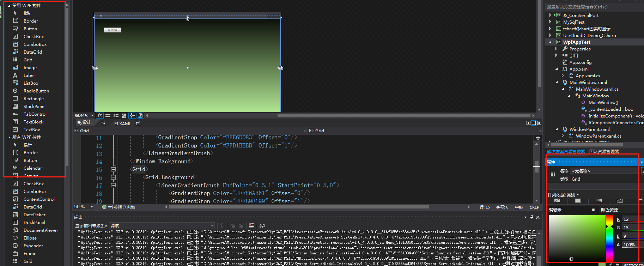Image resolution: width=644 pixels, height=266 pixels.
Task: Pick DatePicker from toolbox
Action: coord(34,214)
